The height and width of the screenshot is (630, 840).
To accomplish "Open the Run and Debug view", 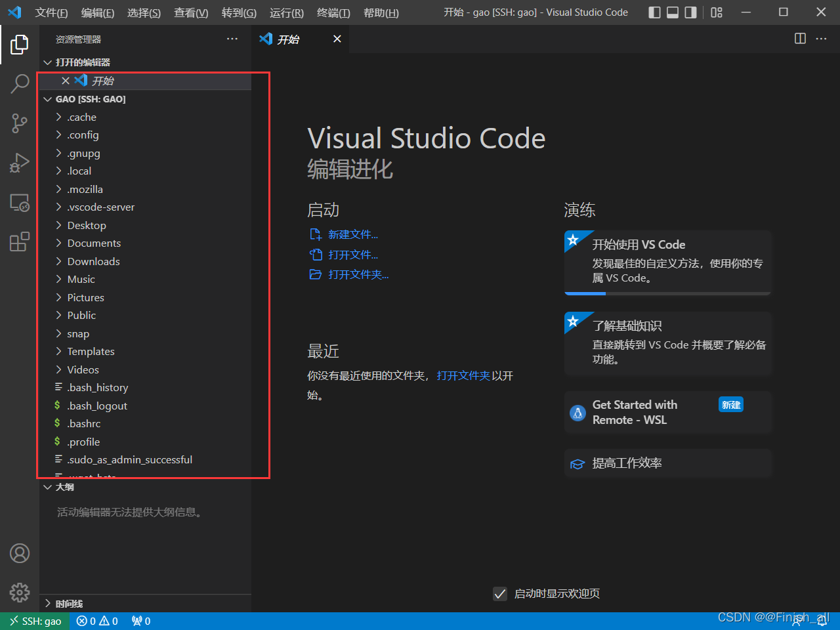I will click(20, 163).
